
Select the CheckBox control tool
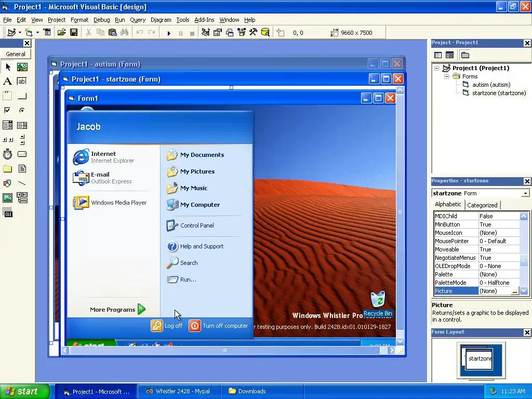pyautogui.click(x=7, y=110)
